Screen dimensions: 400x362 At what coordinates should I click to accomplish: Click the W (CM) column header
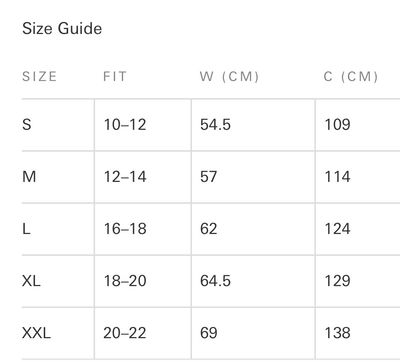point(229,77)
